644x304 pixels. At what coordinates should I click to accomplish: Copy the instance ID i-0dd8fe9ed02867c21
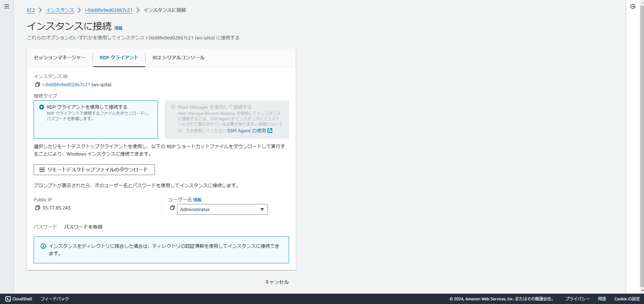38,85
